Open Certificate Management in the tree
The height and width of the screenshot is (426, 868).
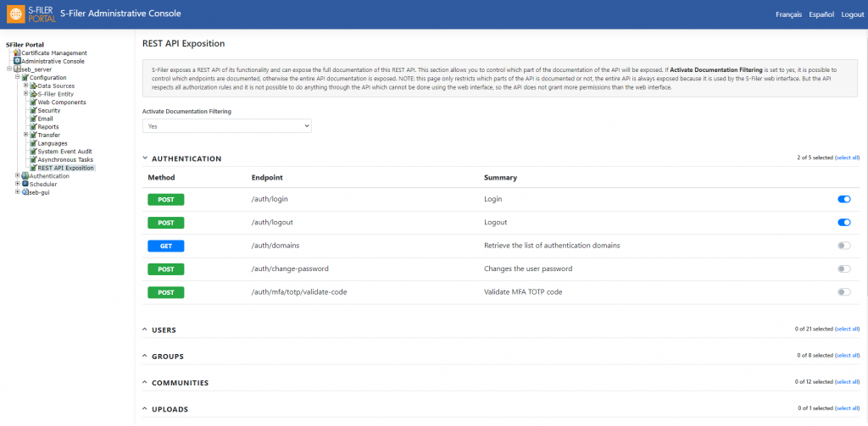54,53
